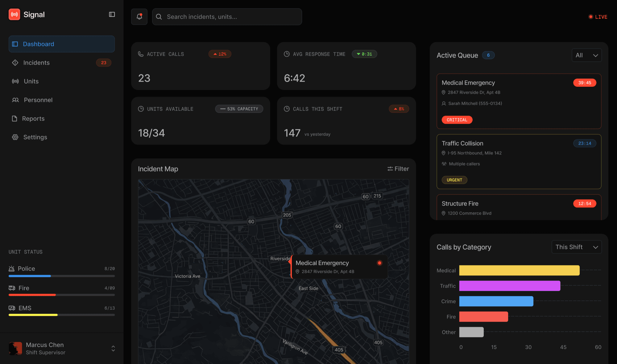Click the EMS ambulance icon

pyautogui.click(x=12, y=308)
